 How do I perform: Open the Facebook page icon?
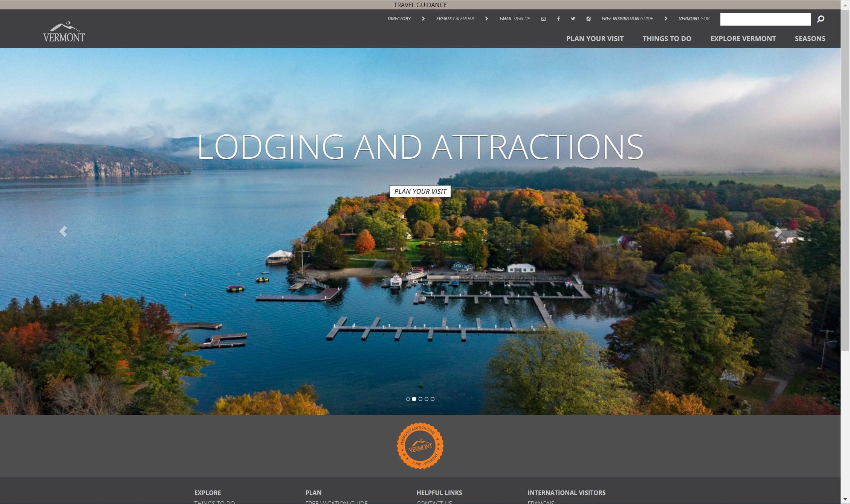click(x=558, y=19)
